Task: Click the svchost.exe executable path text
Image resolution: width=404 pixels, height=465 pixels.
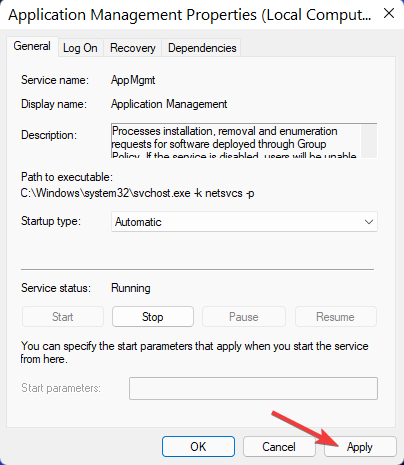Action: tap(137, 193)
